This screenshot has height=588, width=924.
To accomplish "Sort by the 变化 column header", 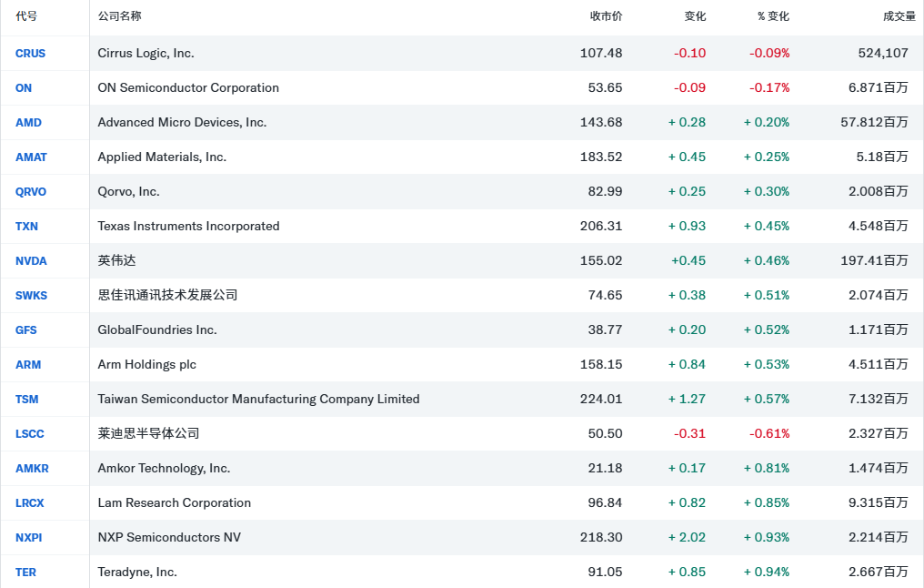I will click(x=696, y=16).
